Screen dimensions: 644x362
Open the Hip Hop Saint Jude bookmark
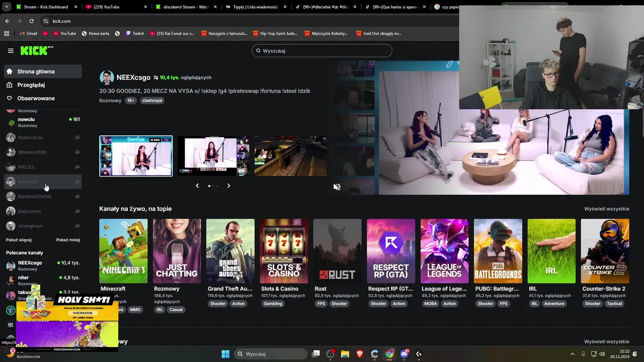point(275,33)
